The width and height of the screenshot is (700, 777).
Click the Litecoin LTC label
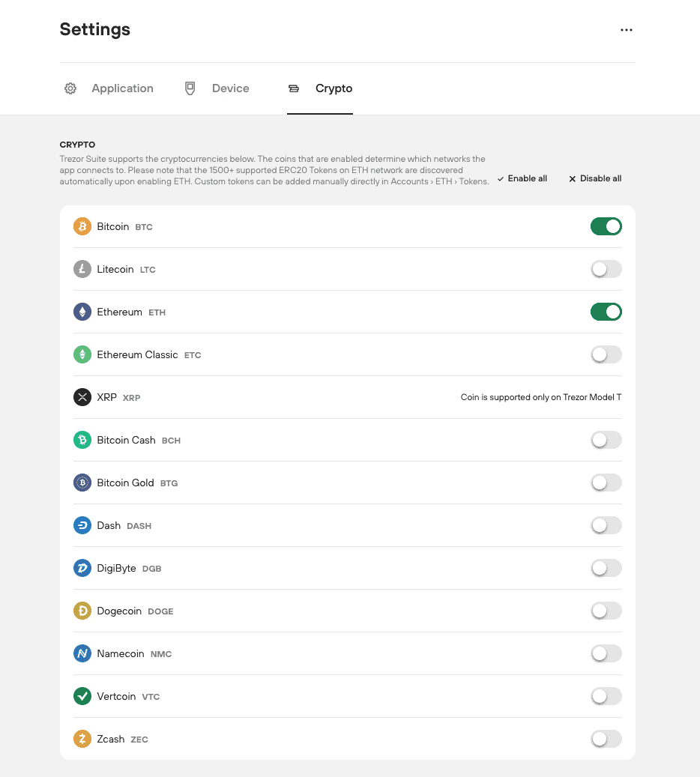point(126,269)
